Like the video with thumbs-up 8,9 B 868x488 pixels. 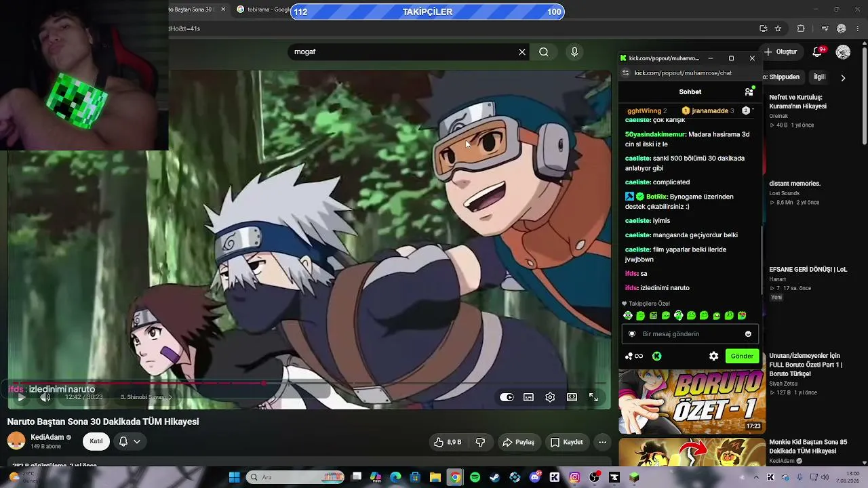coord(448,442)
